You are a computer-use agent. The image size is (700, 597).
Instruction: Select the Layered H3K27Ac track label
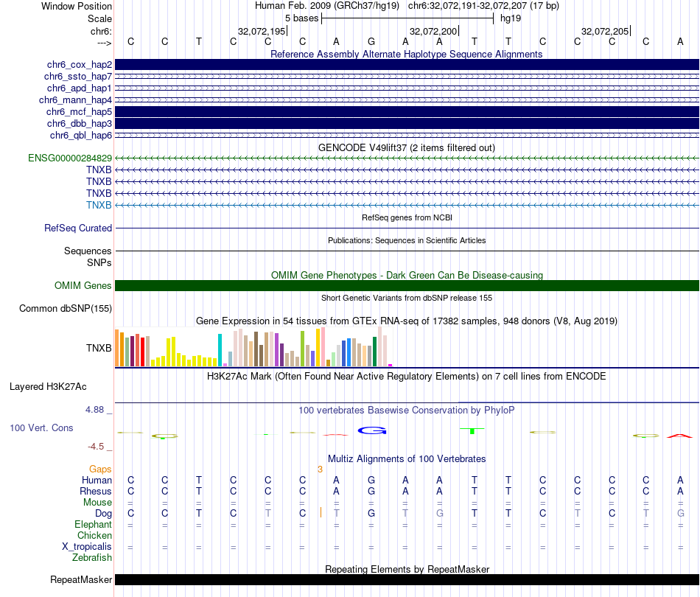pyautogui.click(x=48, y=386)
